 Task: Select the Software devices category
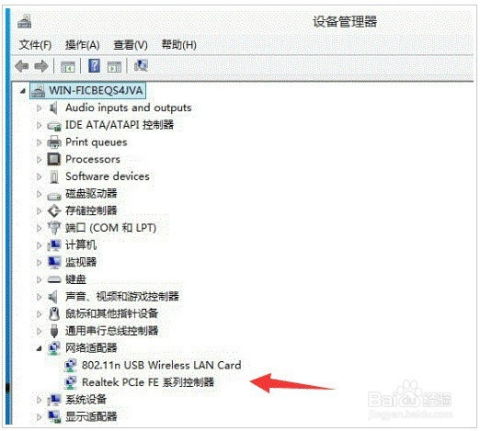point(107,176)
